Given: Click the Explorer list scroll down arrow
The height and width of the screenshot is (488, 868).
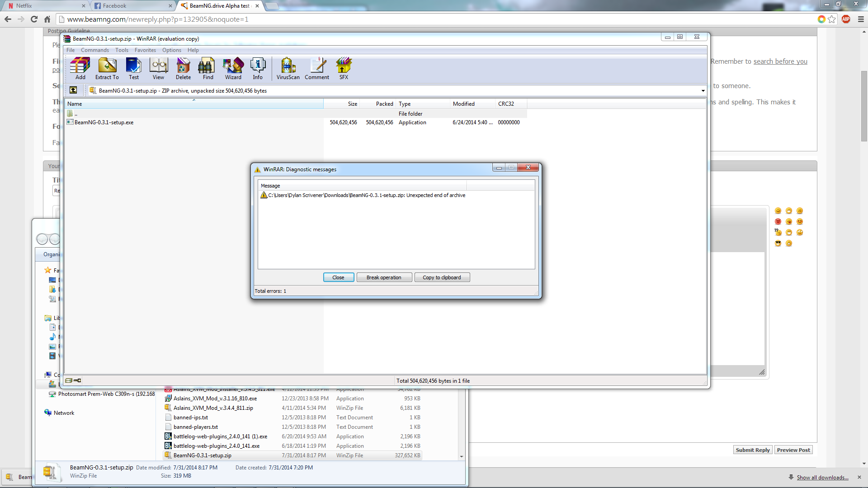Looking at the screenshot, I should click(462, 456).
